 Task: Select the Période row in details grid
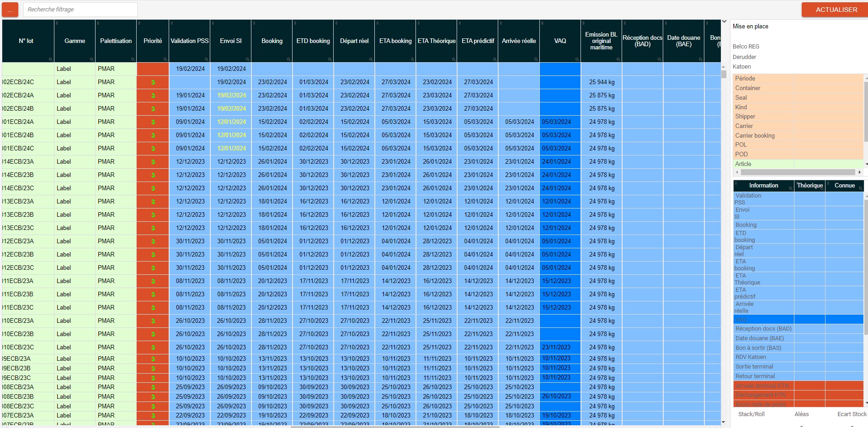[x=798, y=79]
